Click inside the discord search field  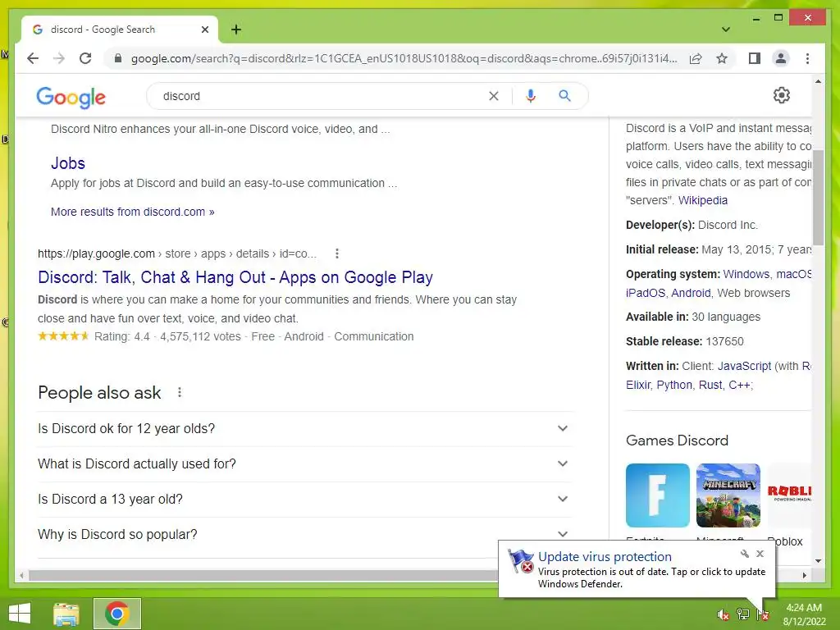(322, 96)
